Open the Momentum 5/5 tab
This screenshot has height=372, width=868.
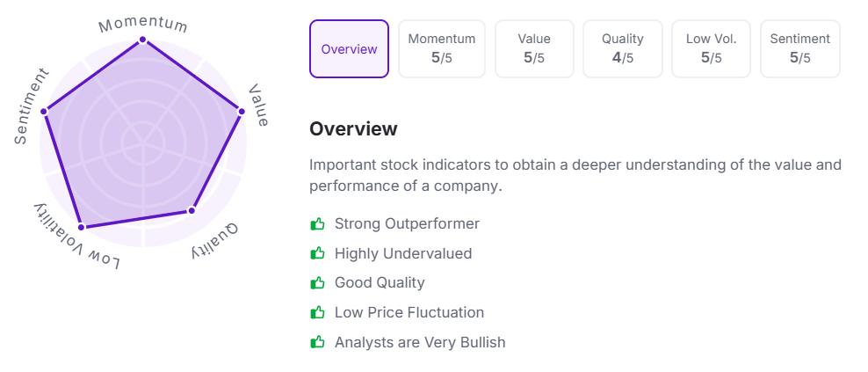(x=442, y=49)
